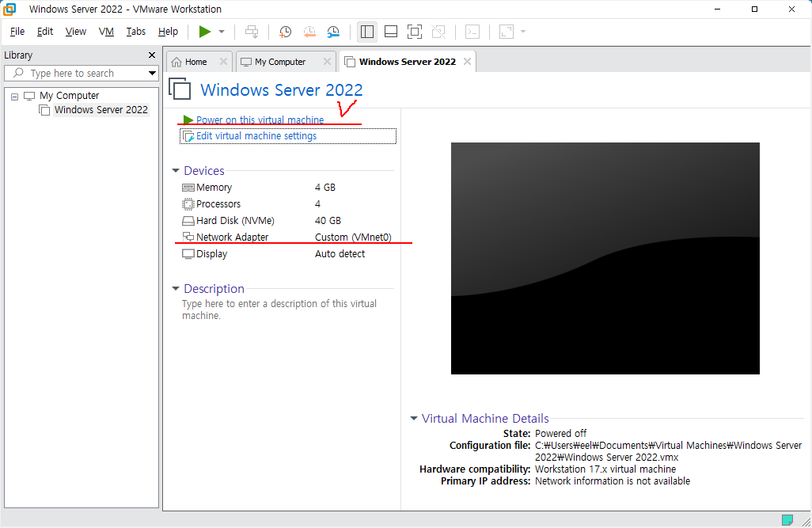812x528 pixels.
Task: Close the Windows Server 2022 tab
Action: [x=467, y=61]
